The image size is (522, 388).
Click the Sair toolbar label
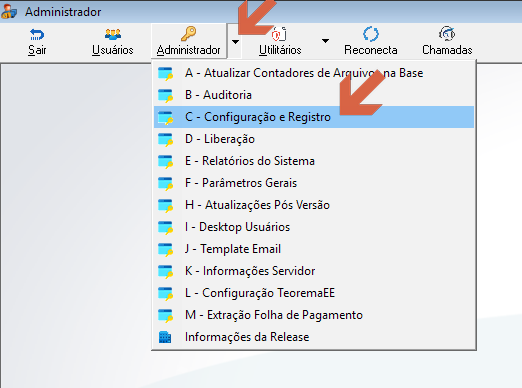37,50
